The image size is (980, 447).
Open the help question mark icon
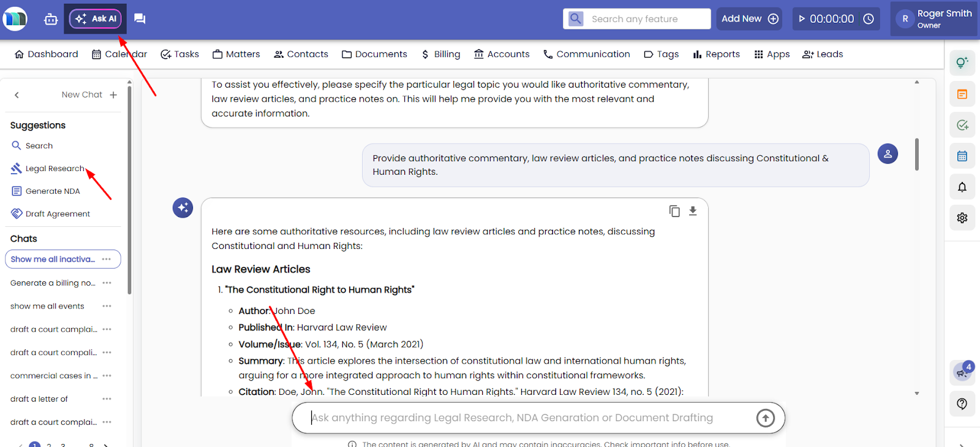[x=962, y=403]
